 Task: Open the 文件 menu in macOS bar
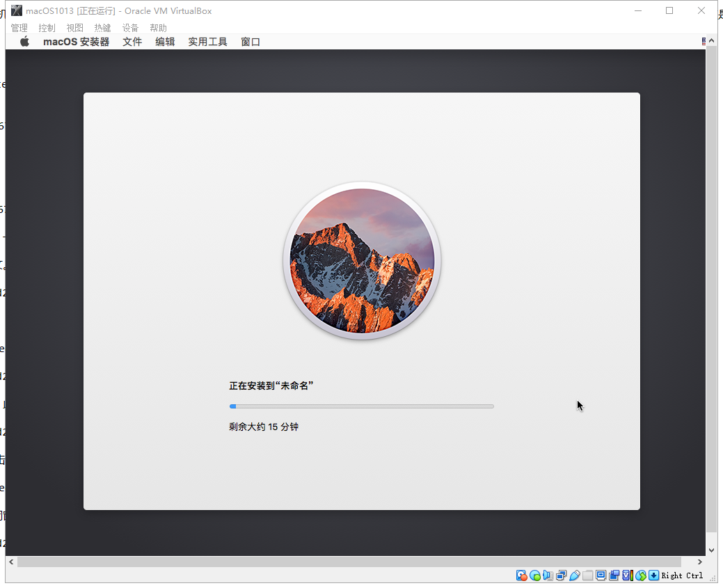[x=132, y=42]
